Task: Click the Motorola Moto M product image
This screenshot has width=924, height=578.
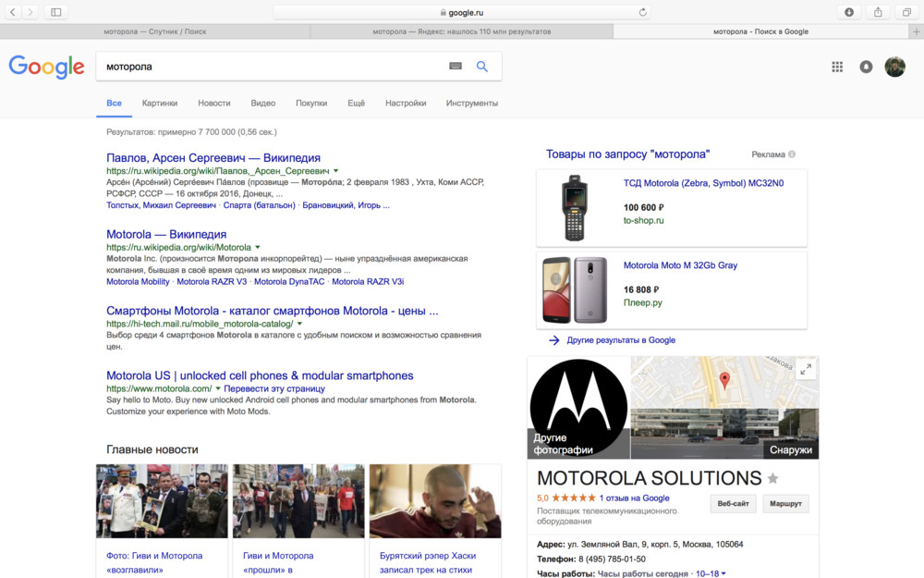Action: (575, 289)
